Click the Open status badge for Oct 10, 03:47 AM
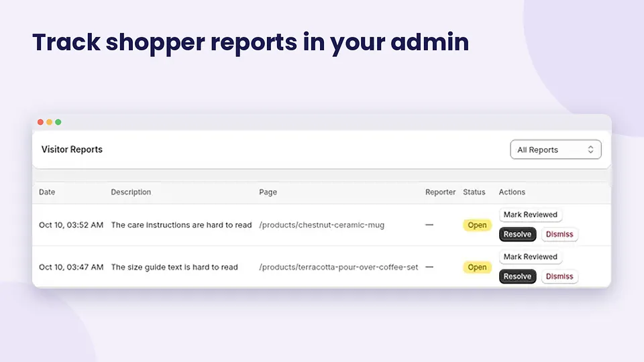The width and height of the screenshot is (644, 362). pos(477,267)
